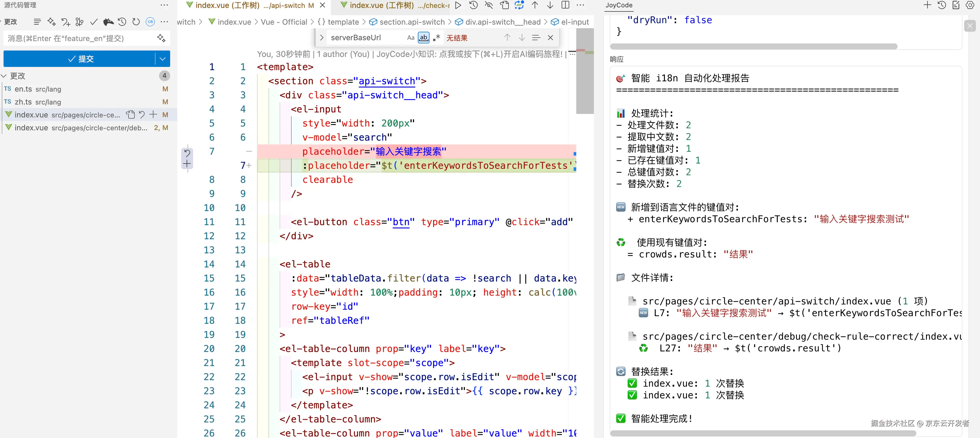
Task: Open the commit options dropdown arrow
Action: (163, 59)
